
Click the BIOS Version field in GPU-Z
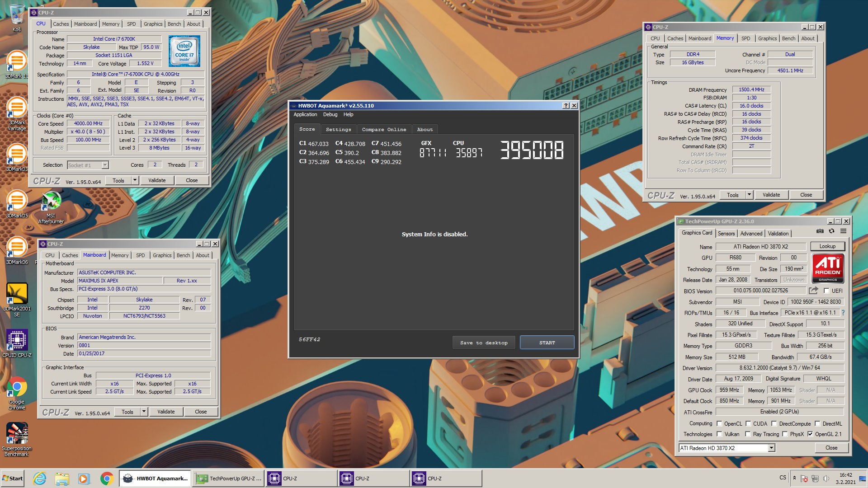tap(760, 291)
